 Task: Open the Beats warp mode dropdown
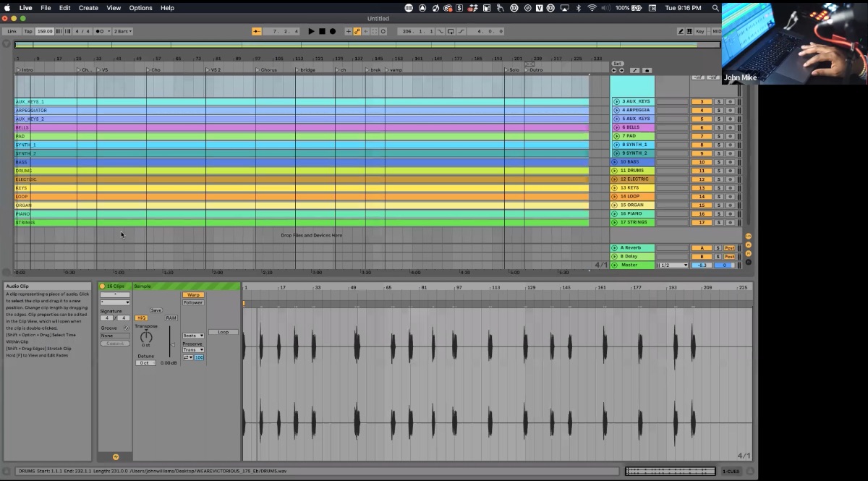(x=192, y=336)
